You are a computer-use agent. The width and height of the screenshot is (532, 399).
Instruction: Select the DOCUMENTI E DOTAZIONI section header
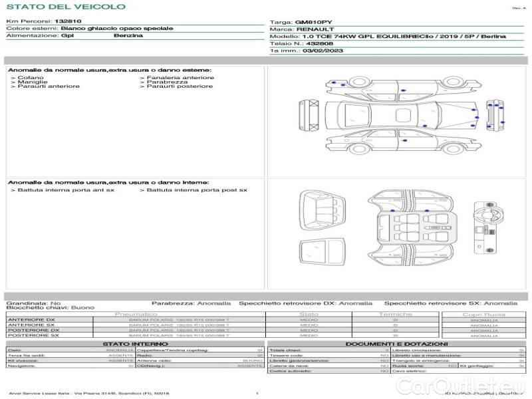(x=396, y=343)
